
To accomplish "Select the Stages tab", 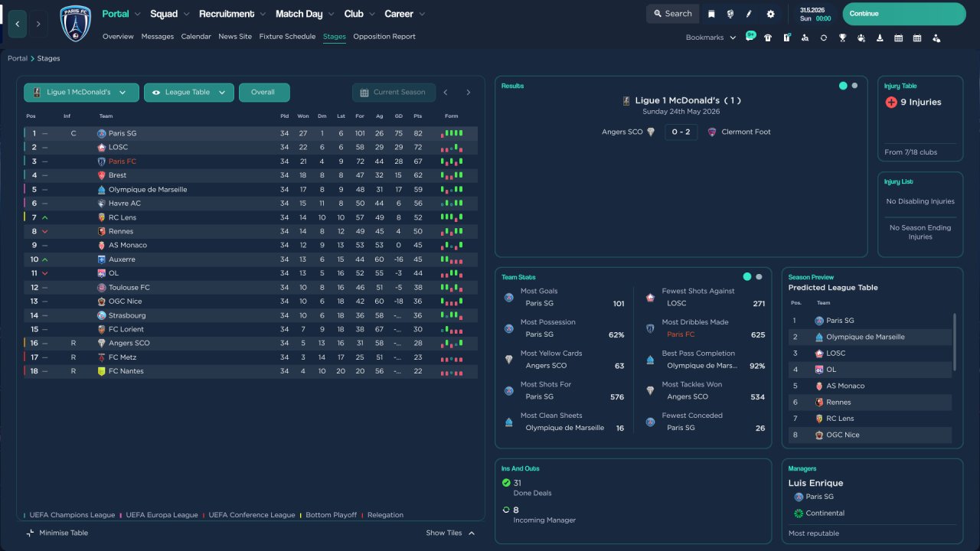I will 335,37.
